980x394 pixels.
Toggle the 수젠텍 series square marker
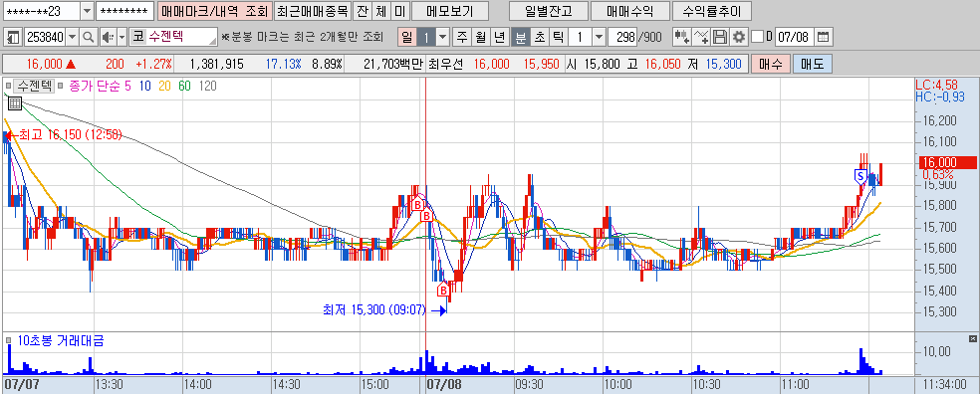pos(8,87)
